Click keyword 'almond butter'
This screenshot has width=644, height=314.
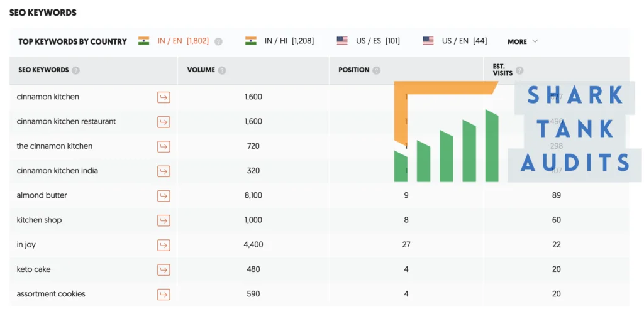coord(42,195)
